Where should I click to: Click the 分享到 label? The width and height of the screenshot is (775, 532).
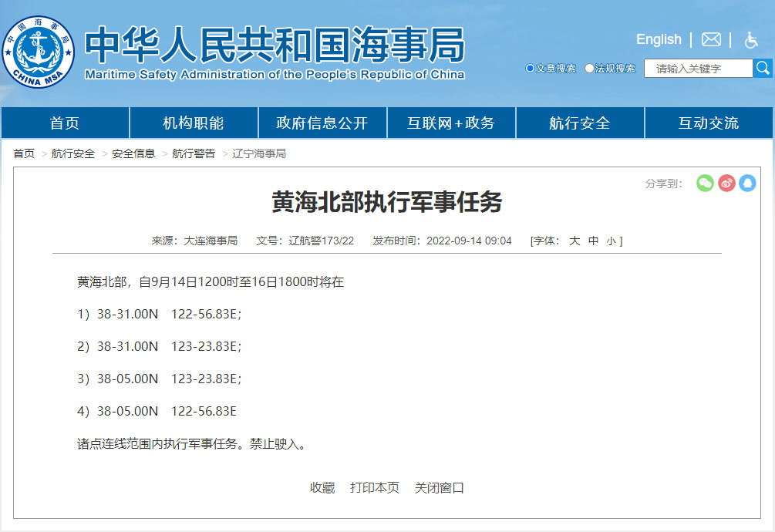pyautogui.click(x=663, y=184)
